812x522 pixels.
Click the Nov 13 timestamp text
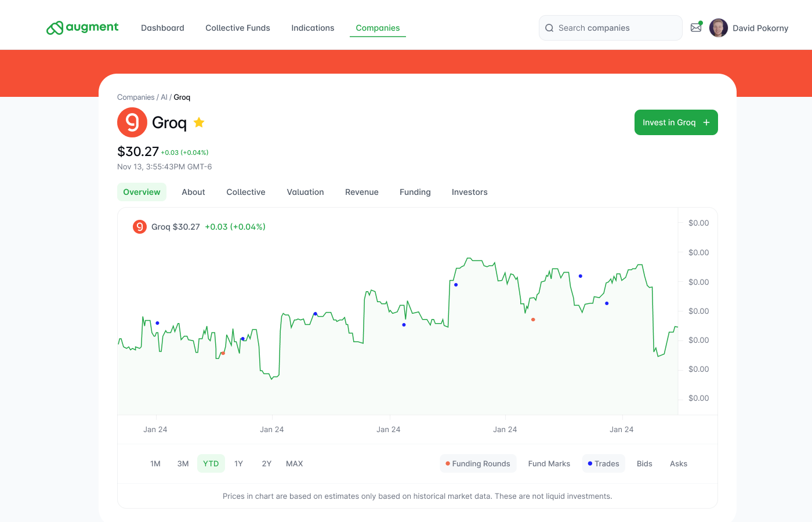[165, 166]
